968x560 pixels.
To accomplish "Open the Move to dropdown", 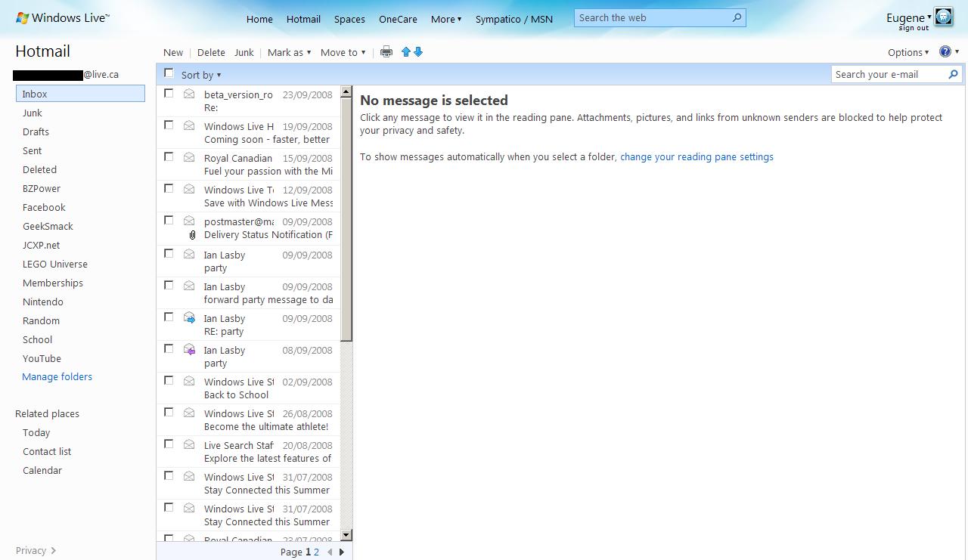I will pyautogui.click(x=343, y=52).
